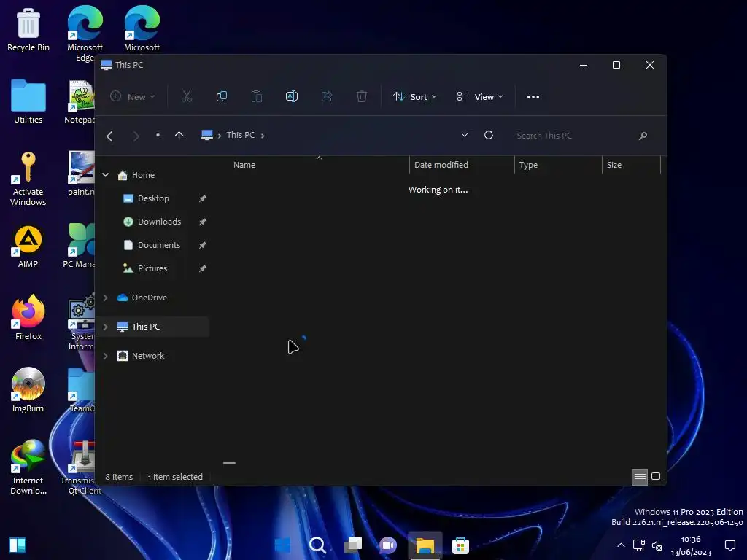The image size is (747, 560).
Task: Unpin Documents using its pin icon
Action: [x=203, y=245]
